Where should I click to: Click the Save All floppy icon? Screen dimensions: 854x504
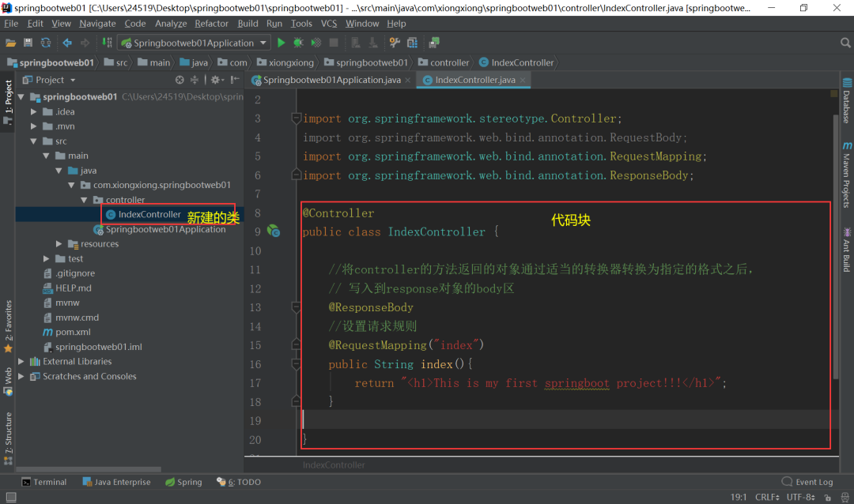click(x=28, y=43)
